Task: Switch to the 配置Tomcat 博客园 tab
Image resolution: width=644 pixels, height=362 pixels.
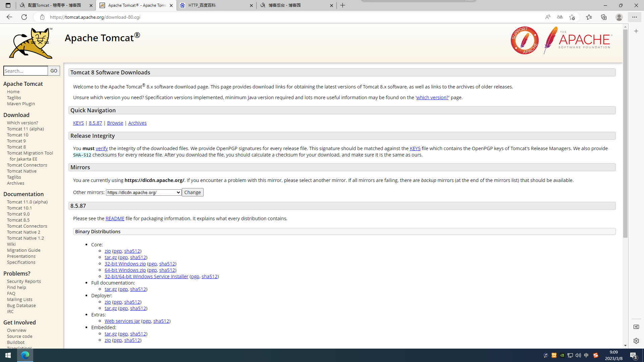Action: tap(56, 5)
